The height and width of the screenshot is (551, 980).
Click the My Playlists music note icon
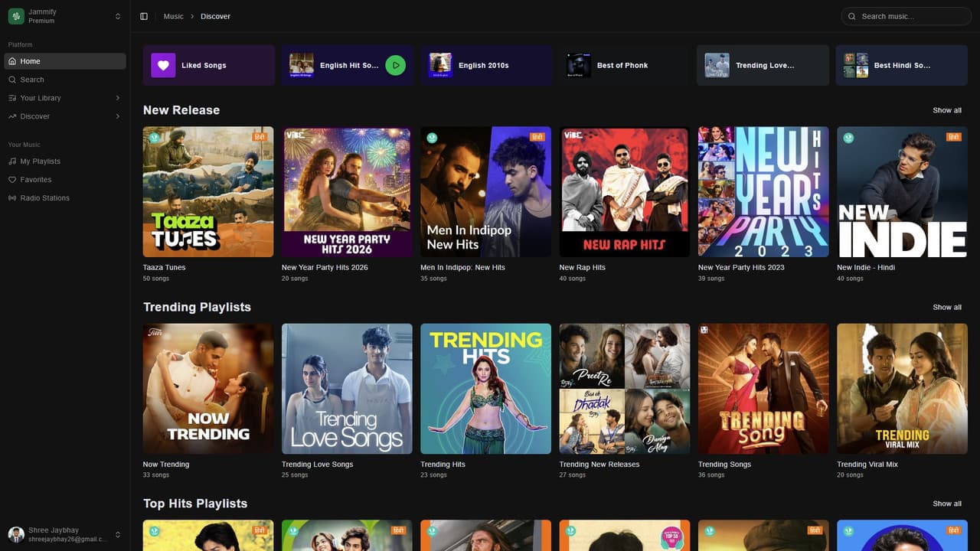click(x=12, y=161)
